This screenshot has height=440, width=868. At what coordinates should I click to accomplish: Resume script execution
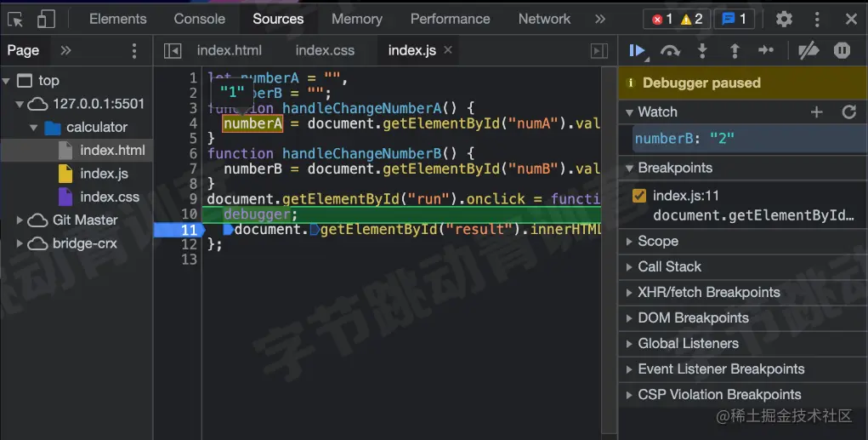[x=638, y=51]
